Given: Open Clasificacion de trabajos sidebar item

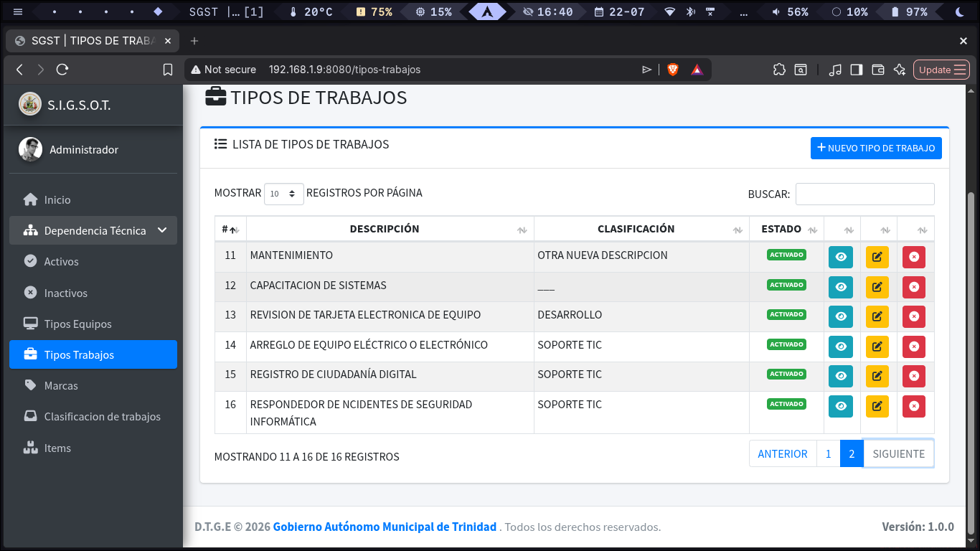Looking at the screenshot, I should click(x=93, y=416).
